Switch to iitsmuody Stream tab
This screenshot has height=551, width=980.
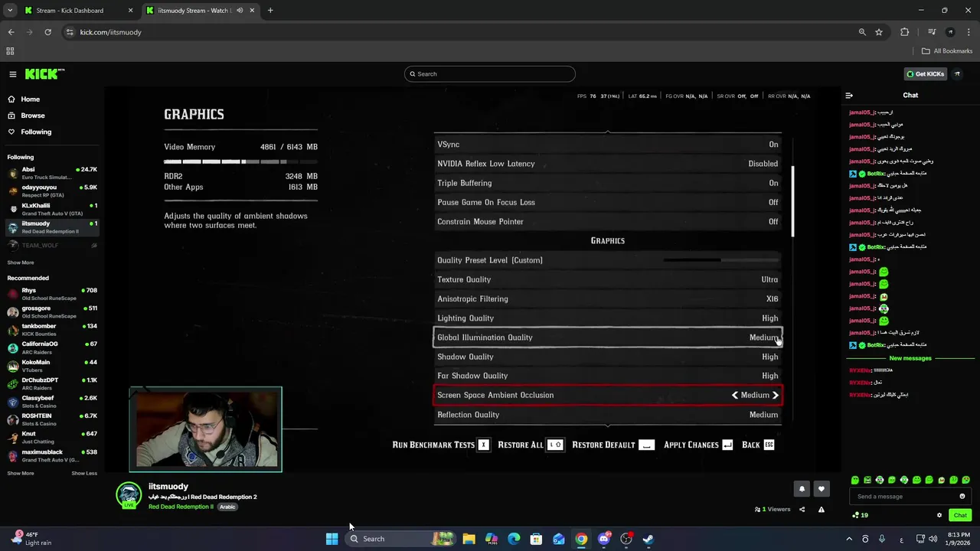tap(201, 11)
